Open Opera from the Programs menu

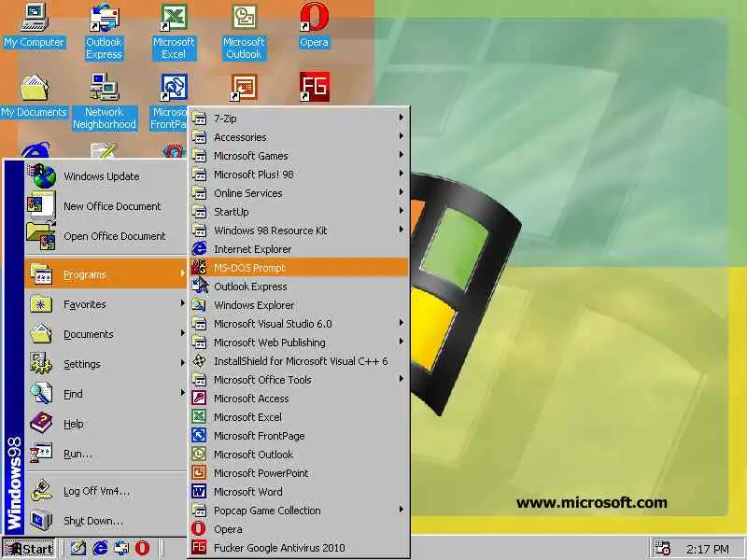coord(299,529)
